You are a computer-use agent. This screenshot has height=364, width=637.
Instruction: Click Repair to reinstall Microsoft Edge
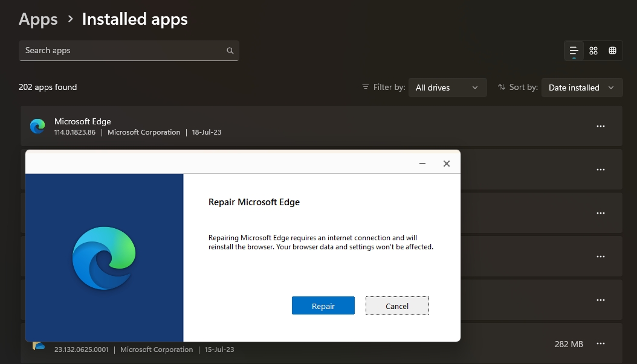tap(323, 305)
